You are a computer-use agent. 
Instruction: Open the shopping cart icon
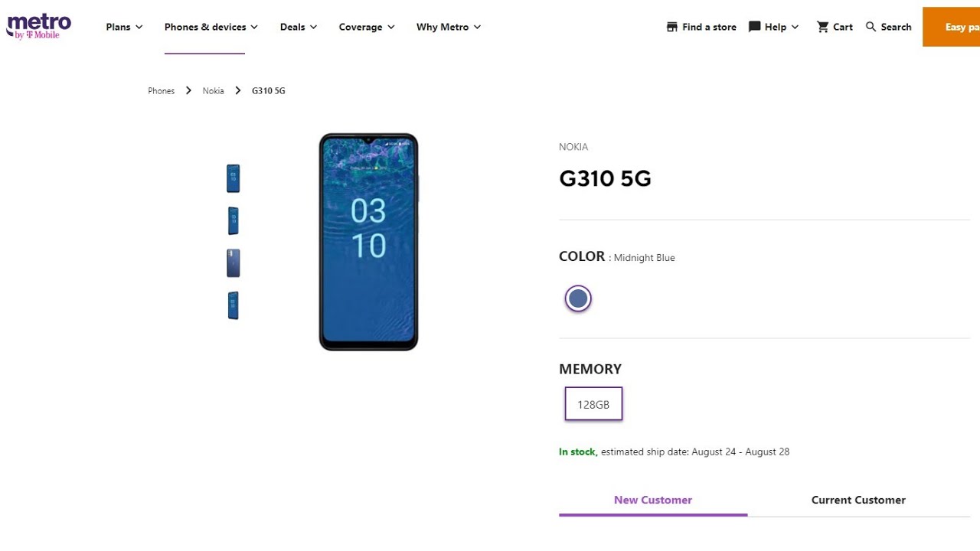click(x=822, y=27)
